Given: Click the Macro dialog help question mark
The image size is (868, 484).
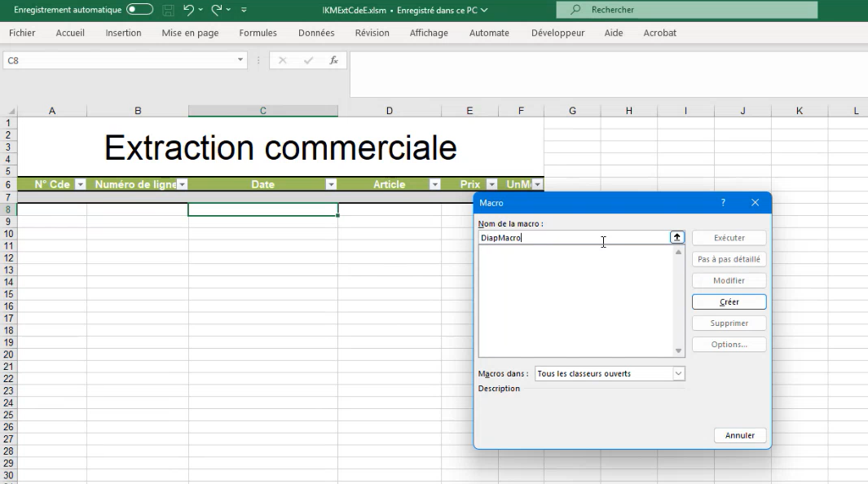Looking at the screenshot, I should point(723,203).
